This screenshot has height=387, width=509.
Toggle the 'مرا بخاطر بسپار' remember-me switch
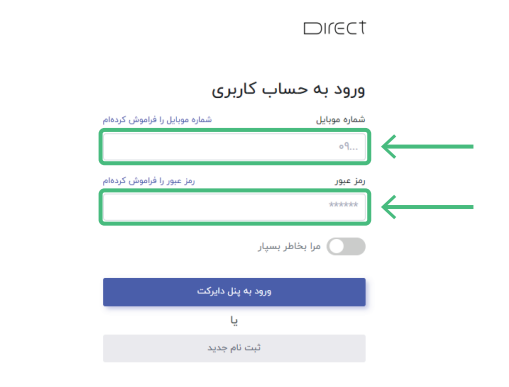tap(346, 246)
